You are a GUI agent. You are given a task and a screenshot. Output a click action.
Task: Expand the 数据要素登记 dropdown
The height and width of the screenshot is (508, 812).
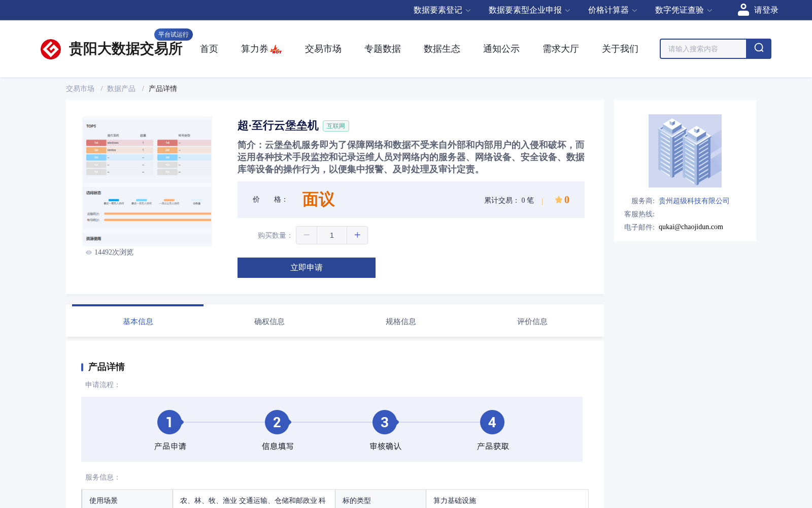pyautogui.click(x=442, y=10)
